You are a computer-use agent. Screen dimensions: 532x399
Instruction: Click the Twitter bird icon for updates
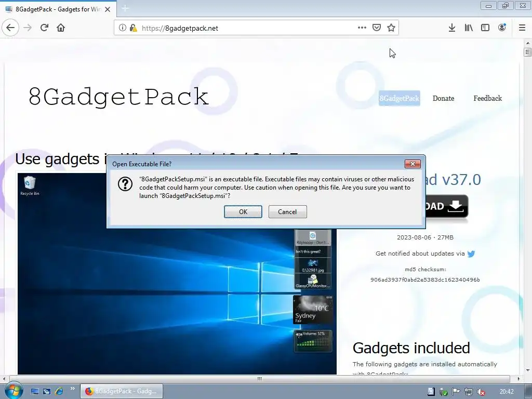pyautogui.click(x=471, y=254)
